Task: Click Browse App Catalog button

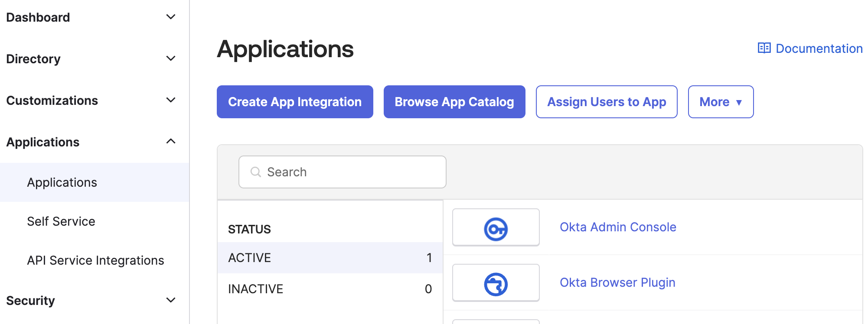Action: tap(454, 102)
